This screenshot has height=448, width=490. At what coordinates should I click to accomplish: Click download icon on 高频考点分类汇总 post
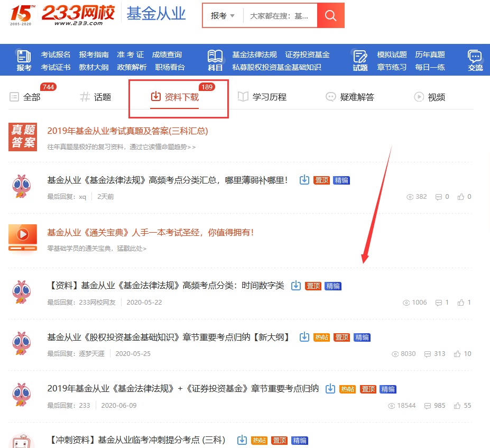[x=304, y=180]
